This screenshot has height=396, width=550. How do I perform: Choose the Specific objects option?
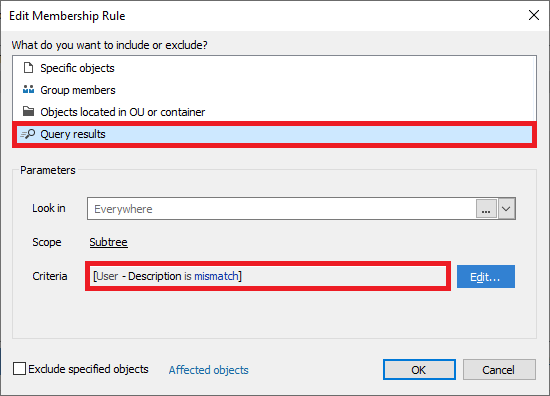tap(274, 68)
